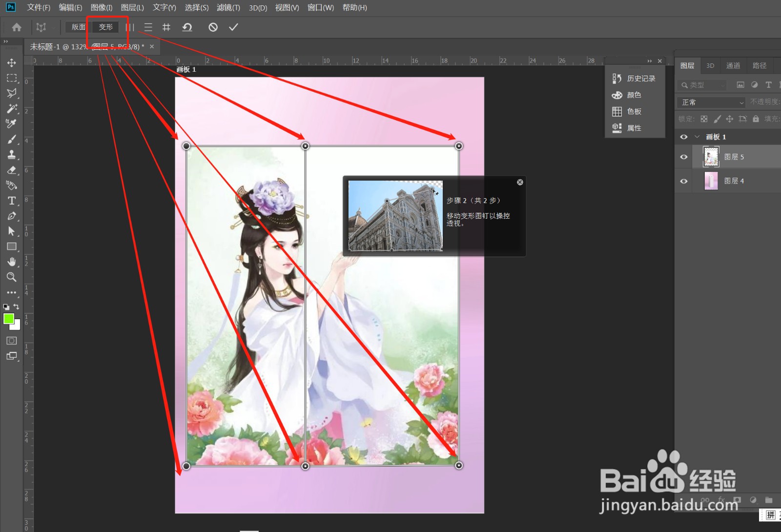The width and height of the screenshot is (781, 532).
Task: Change the screen mode icon
Action: click(12, 356)
